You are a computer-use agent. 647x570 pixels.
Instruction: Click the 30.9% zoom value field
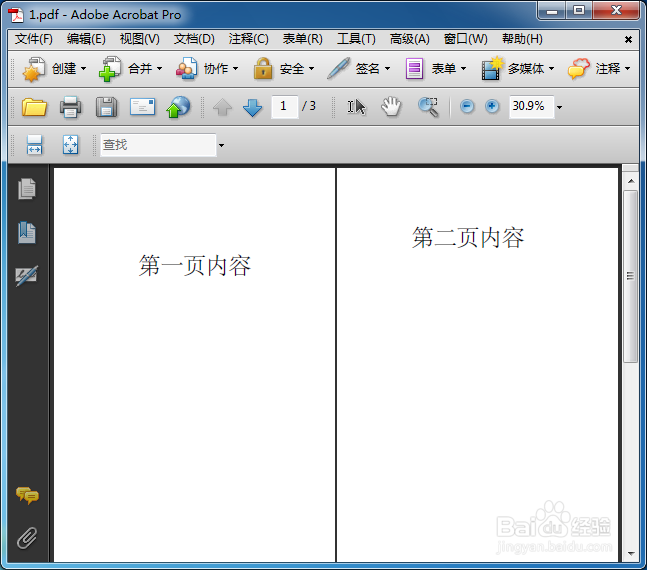(x=531, y=106)
